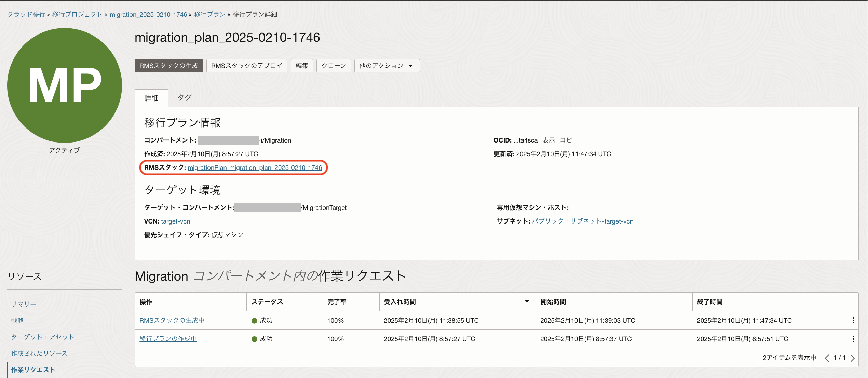Click RMSスタックのデプロイ button

[x=246, y=66]
